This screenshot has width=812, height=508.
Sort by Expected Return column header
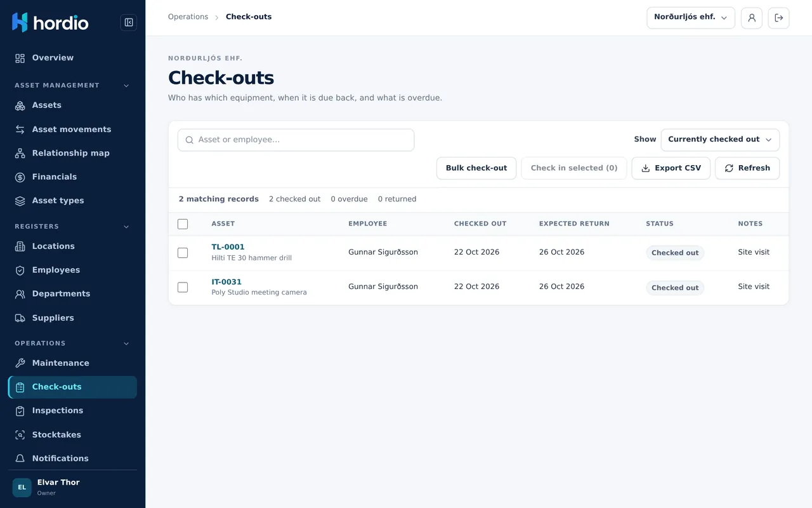(574, 224)
